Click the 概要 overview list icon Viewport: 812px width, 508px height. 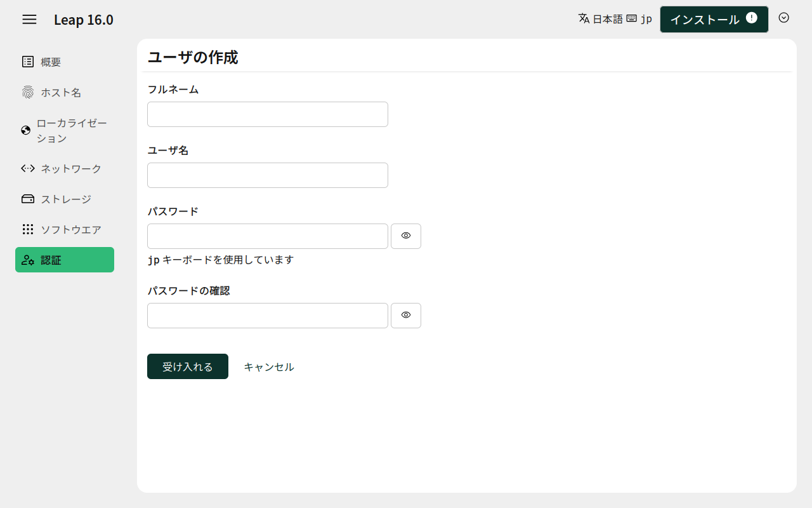coord(28,62)
